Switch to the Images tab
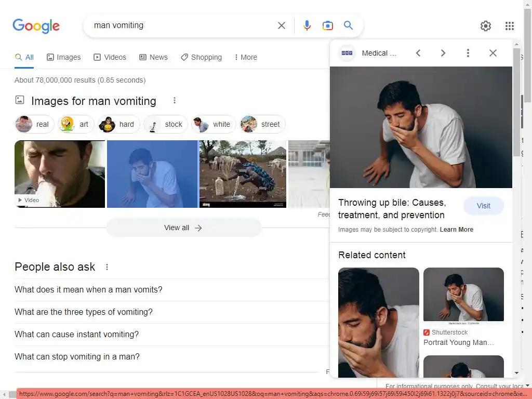 point(64,57)
